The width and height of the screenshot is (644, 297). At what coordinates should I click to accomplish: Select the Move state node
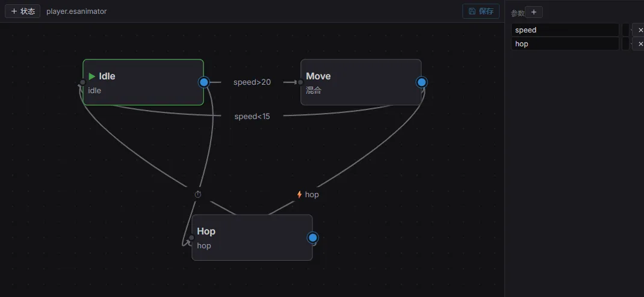coord(361,82)
